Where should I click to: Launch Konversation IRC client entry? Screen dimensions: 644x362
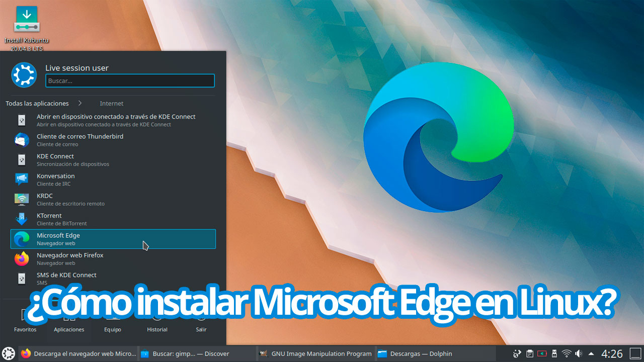pyautogui.click(x=113, y=179)
